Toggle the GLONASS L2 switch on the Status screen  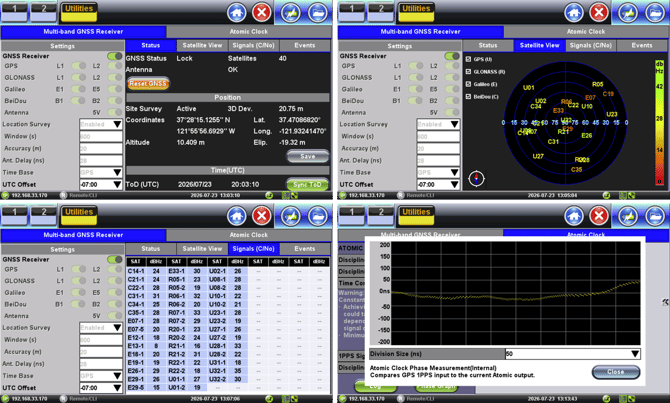point(115,77)
